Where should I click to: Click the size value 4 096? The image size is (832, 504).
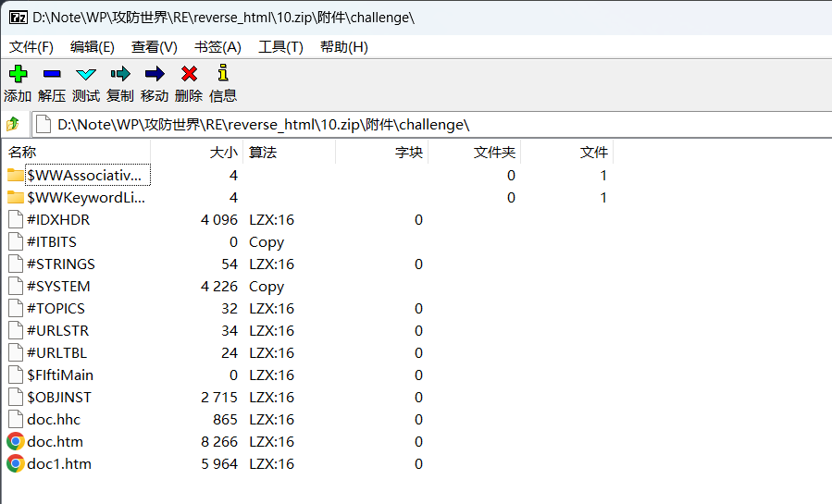[x=219, y=219]
